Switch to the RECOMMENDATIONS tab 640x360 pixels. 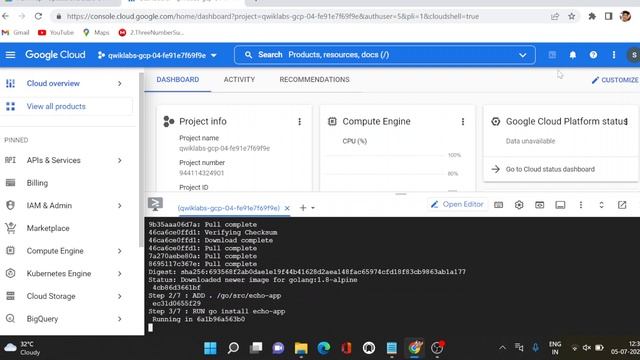coord(314,80)
